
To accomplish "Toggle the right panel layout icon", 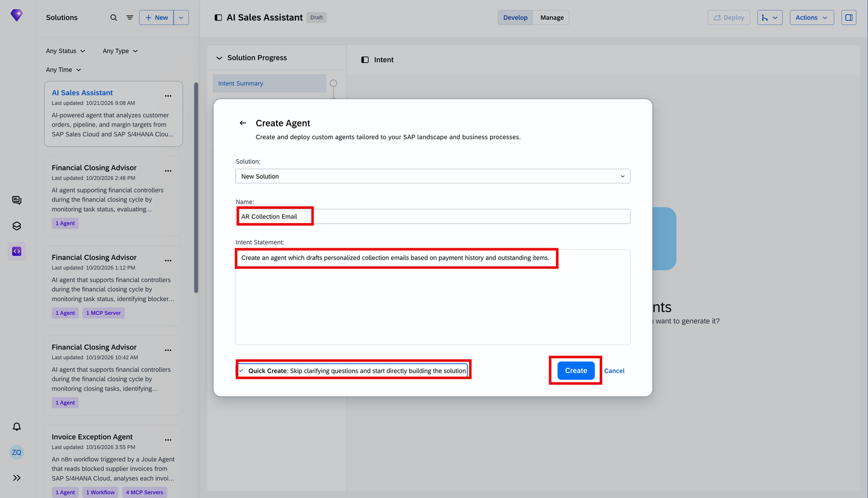I will coord(849,17).
